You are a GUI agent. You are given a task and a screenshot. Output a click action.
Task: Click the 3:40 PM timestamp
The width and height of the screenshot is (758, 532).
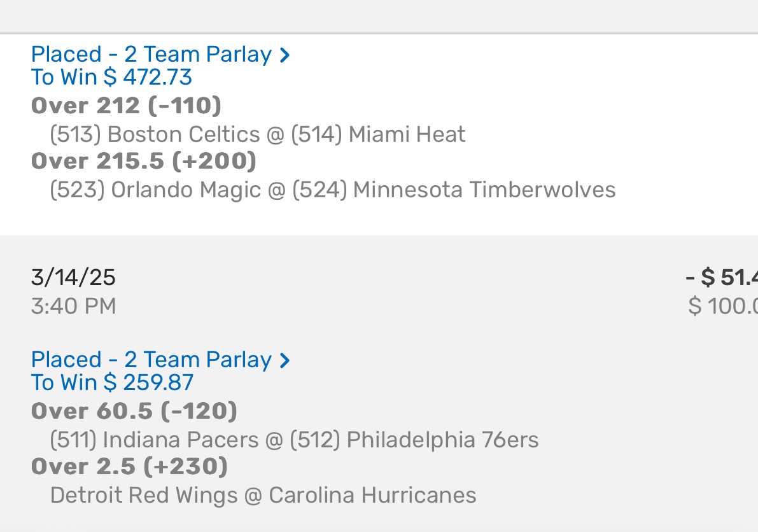click(73, 306)
